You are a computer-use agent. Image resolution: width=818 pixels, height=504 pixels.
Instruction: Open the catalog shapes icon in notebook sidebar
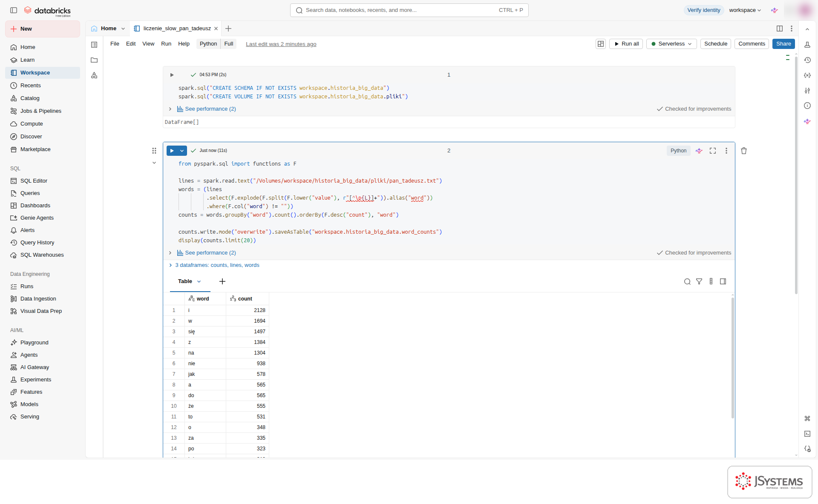coord(94,75)
